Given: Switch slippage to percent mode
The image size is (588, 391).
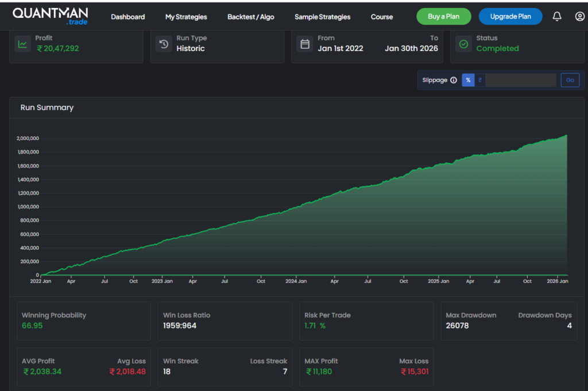Looking at the screenshot, I should [x=468, y=80].
